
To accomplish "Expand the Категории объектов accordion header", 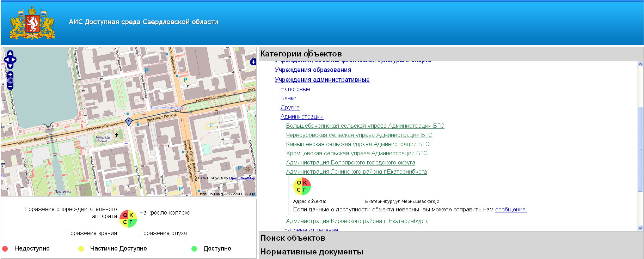I will tap(451, 54).
